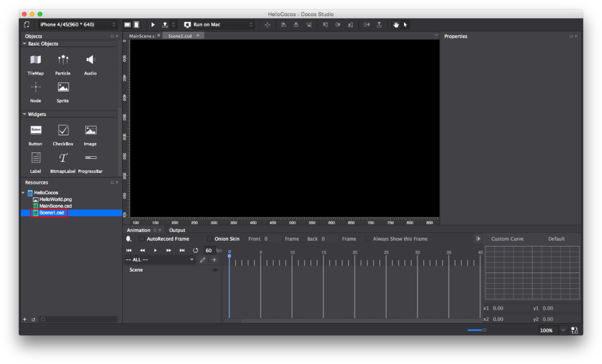Add a new animation with plus icon

pos(214,259)
